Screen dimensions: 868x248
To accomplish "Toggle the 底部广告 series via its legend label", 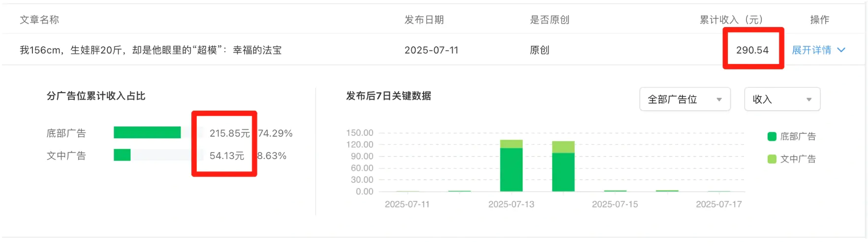I will tap(798, 137).
